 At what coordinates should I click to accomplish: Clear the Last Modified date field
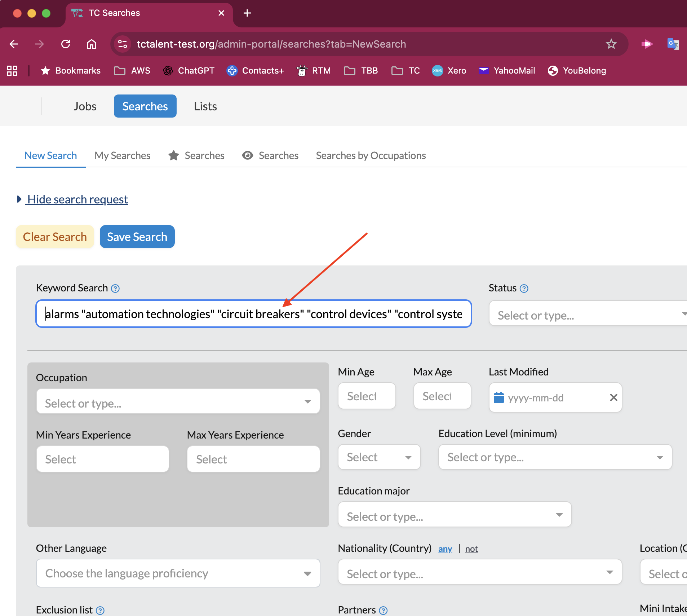tap(613, 397)
